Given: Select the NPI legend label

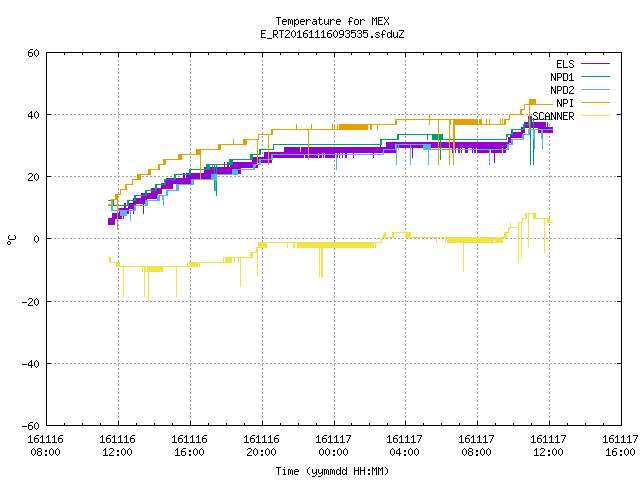Looking at the screenshot, I should point(565,103).
